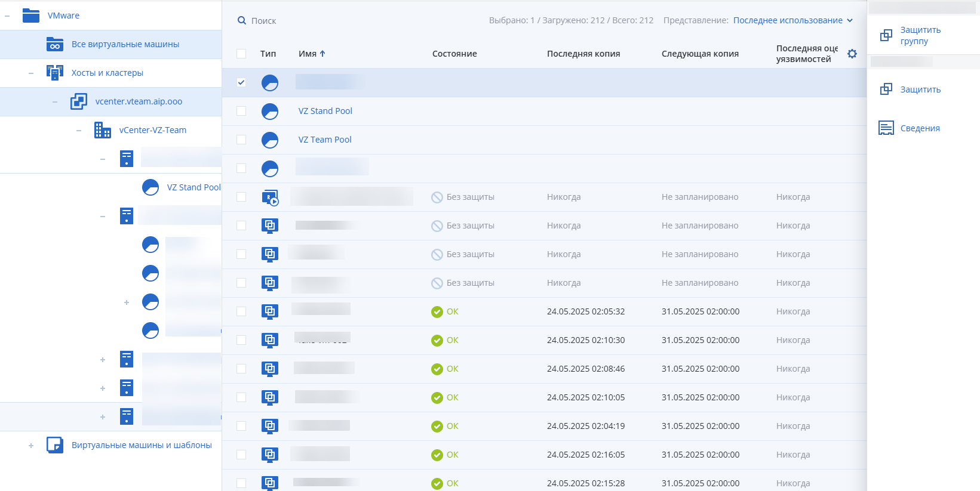Screen dimensions: 980x491
Task: Expand 'Виртуальные машины и шаблоны' tree node
Action: 31,445
